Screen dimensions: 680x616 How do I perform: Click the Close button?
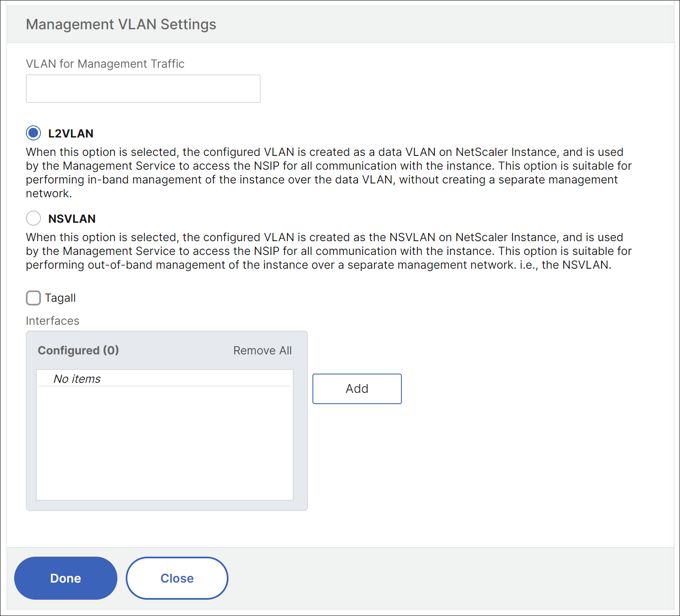point(177,578)
